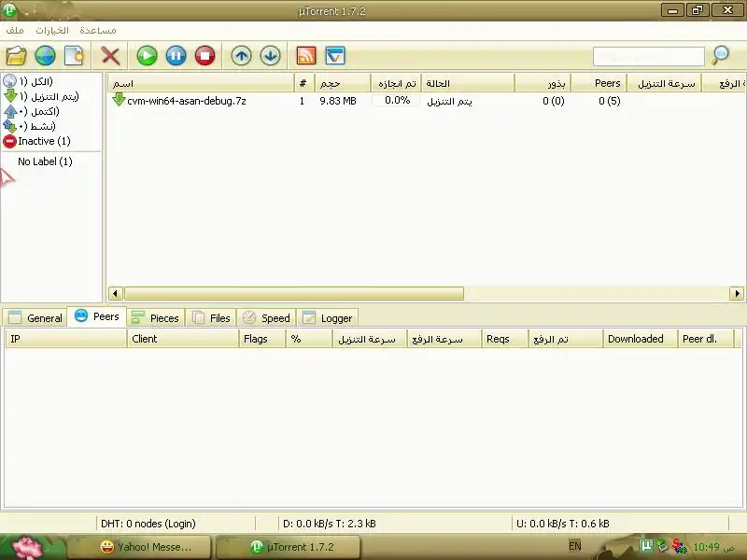Switch to the Peers tab
Image resolution: width=747 pixels, height=560 pixels.
tap(97, 316)
